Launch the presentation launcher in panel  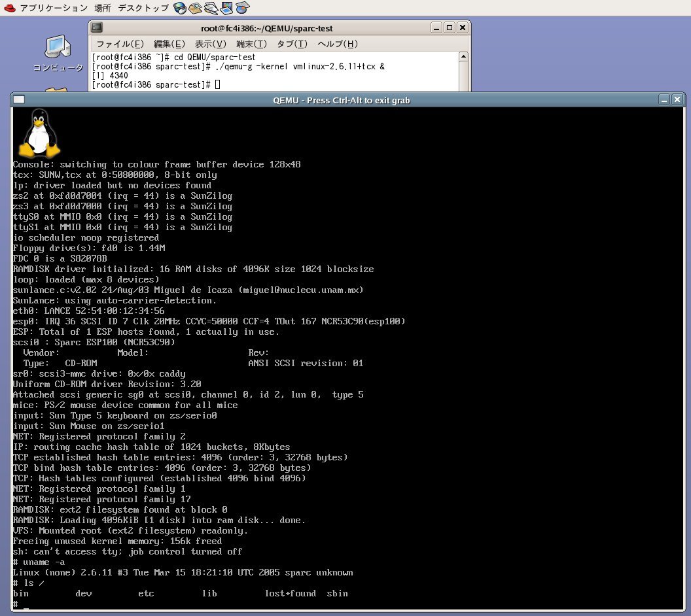pyautogui.click(x=226, y=8)
